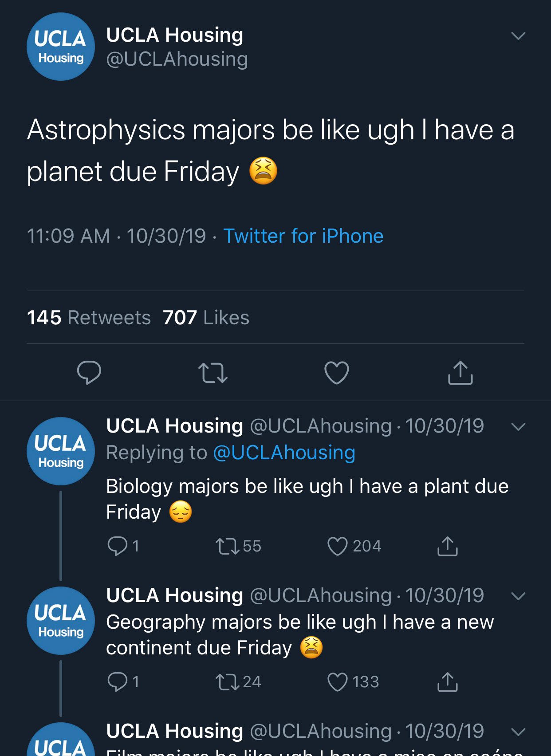Share the Biology majors tweet
This screenshot has height=756, width=551.
447,546
